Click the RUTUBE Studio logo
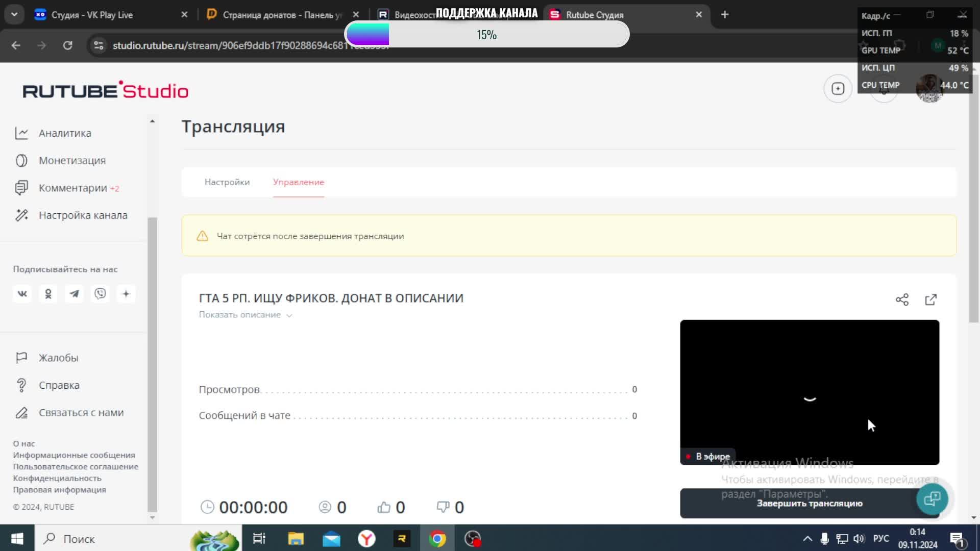This screenshot has width=980, height=551. 106,90
